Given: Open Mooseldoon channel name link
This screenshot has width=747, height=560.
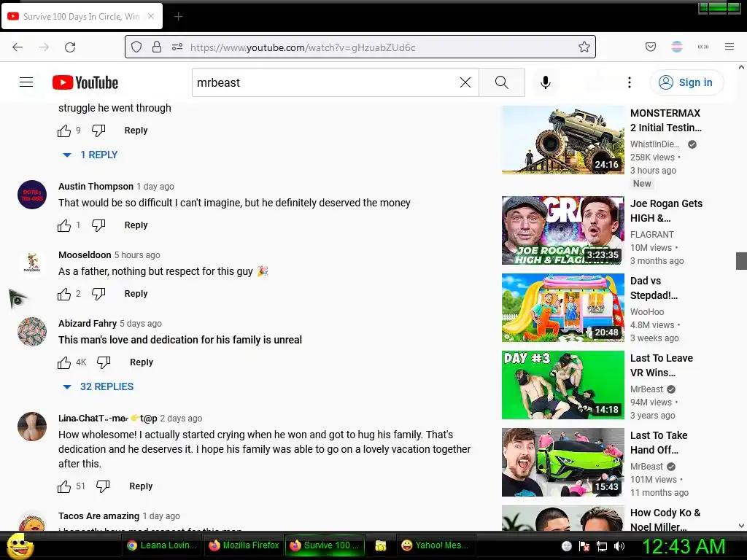Looking at the screenshot, I should pos(85,254).
